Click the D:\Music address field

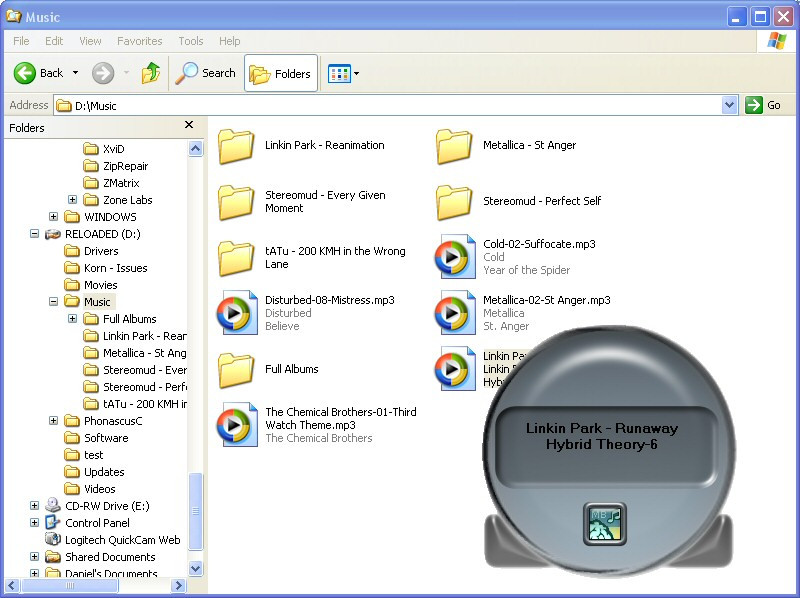388,106
